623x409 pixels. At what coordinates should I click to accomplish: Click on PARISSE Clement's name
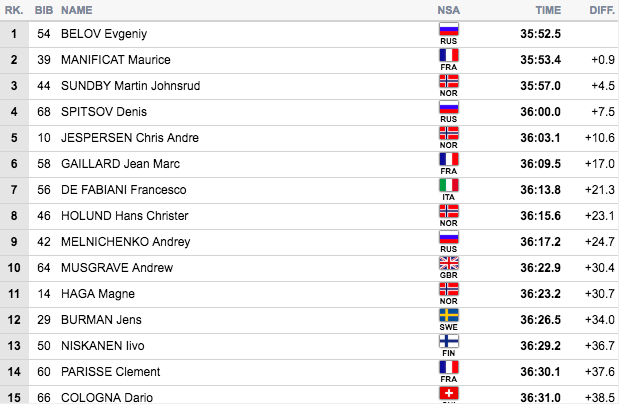pyautogui.click(x=110, y=372)
